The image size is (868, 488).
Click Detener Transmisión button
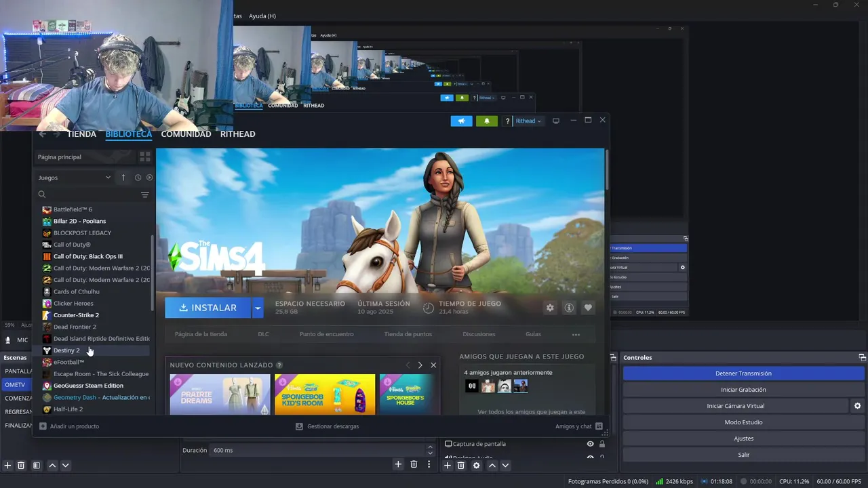743,373
